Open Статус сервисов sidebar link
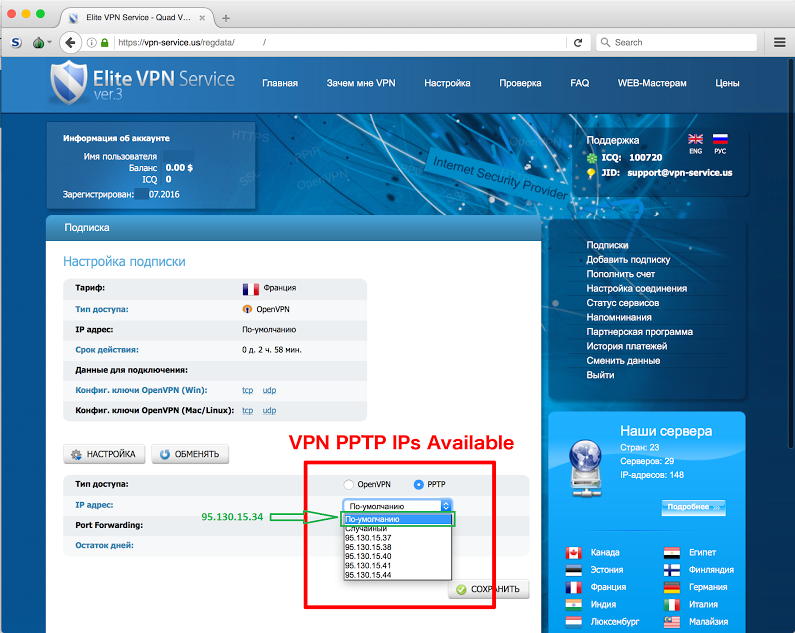795x633 pixels. coord(623,303)
